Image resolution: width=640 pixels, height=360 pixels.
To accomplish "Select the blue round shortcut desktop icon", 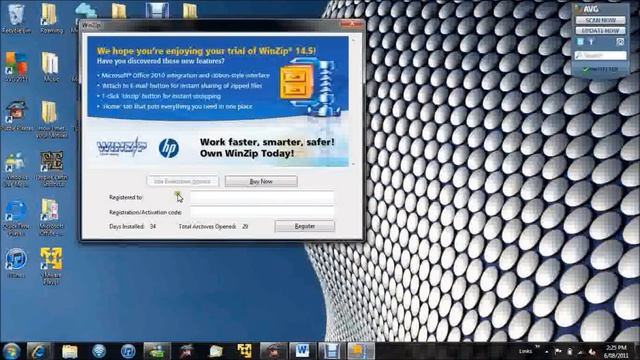I will (x=16, y=218).
